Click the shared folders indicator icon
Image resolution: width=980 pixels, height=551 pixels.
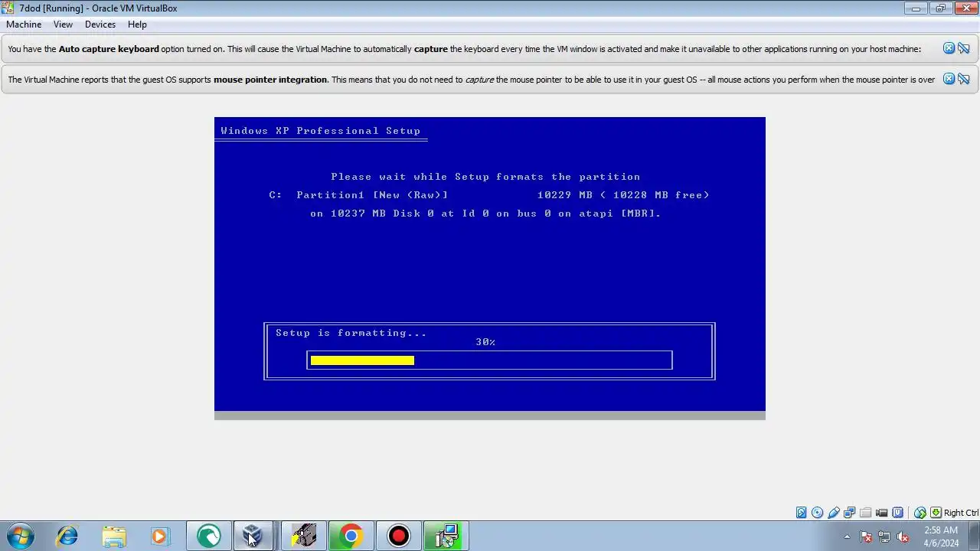coord(866,513)
